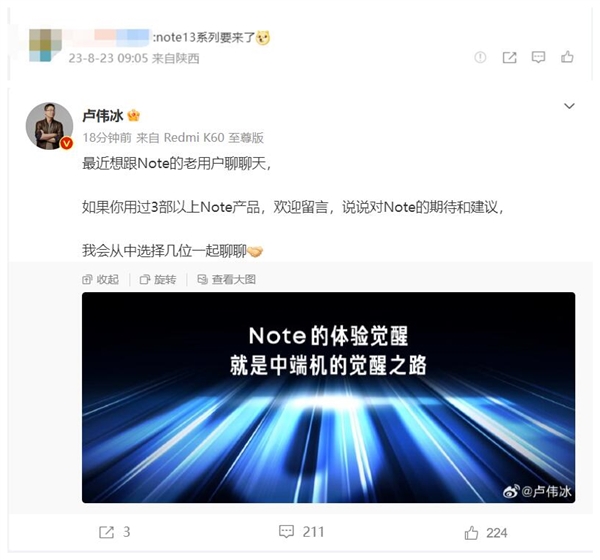The width and height of the screenshot is (600, 560).
Task: Click the report icon on the top comment
Action: [480, 57]
